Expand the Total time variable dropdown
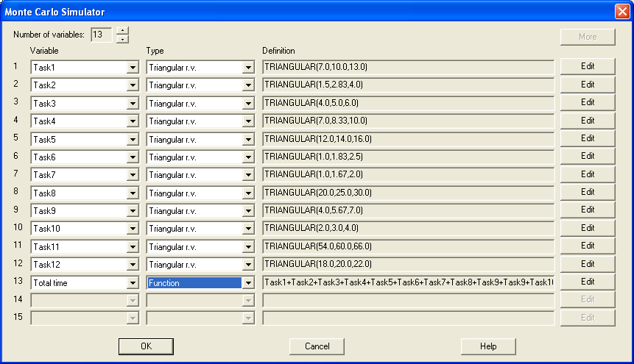 coord(133,282)
